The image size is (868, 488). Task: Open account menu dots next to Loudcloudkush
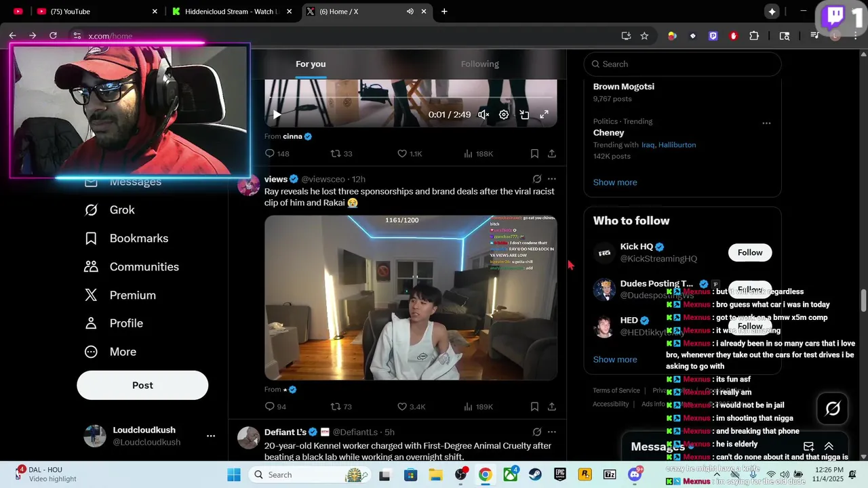pyautogui.click(x=211, y=436)
